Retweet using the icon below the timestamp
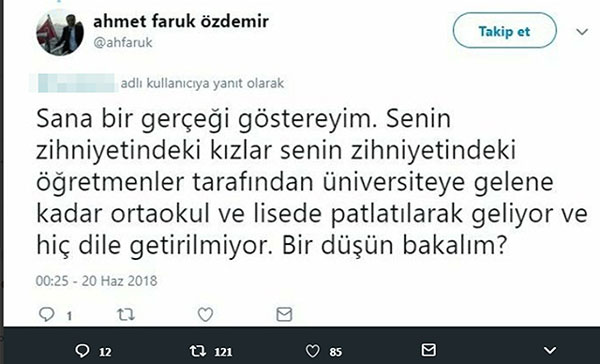 (126, 315)
